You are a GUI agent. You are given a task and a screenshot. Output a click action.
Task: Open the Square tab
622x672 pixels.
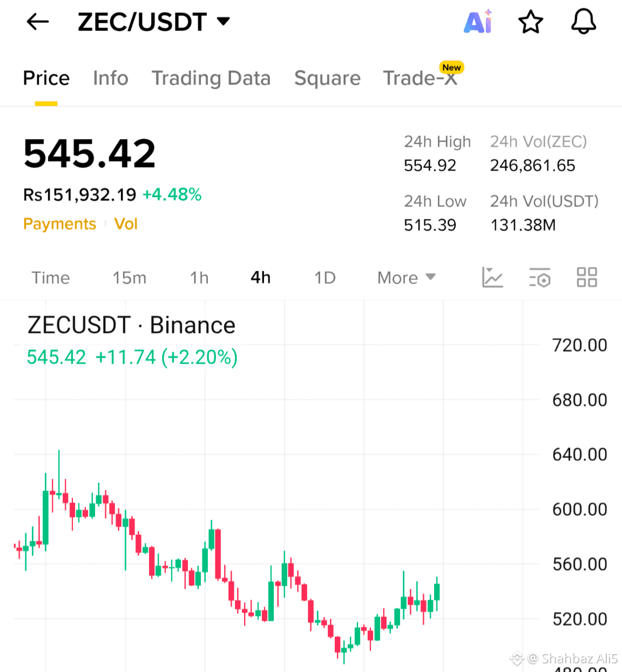coord(327,78)
